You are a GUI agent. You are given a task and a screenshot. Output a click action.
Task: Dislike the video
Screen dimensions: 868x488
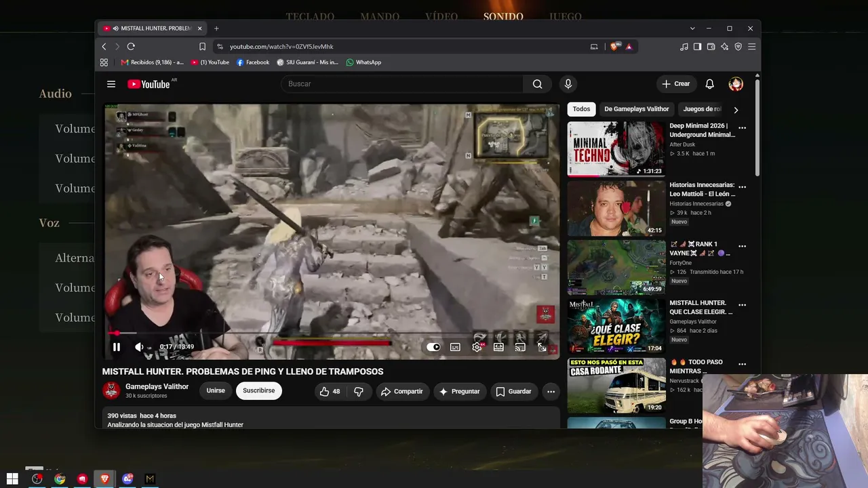(359, 391)
